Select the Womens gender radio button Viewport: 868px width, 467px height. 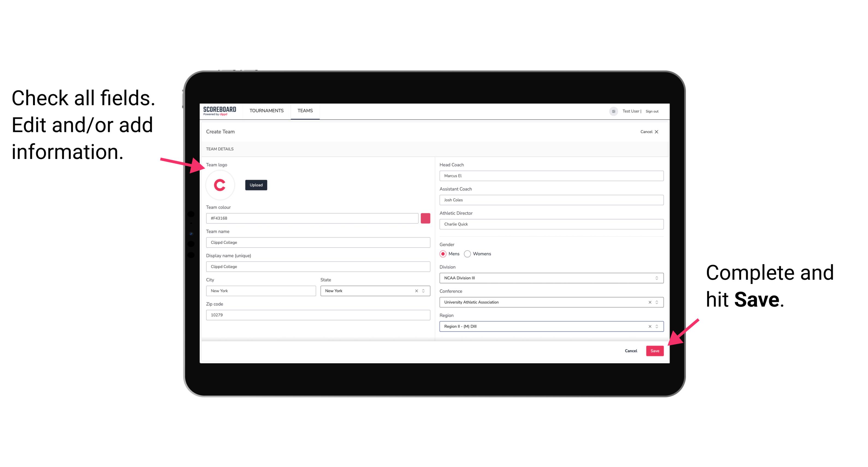tap(469, 254)
